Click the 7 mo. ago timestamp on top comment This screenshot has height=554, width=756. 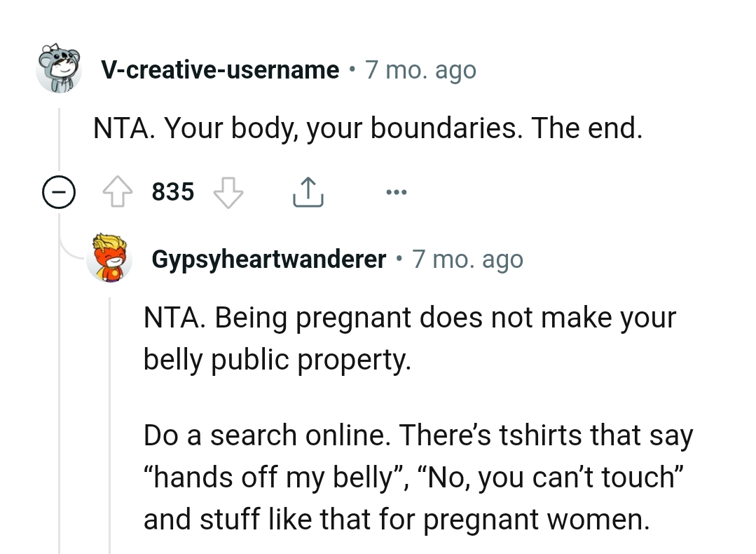click(420, 69)
